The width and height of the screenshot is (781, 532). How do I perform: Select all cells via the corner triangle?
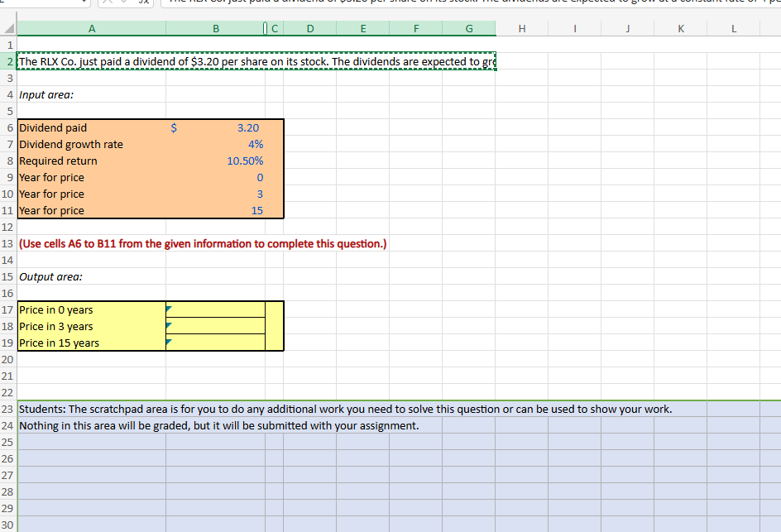click(x=9, y=28)
